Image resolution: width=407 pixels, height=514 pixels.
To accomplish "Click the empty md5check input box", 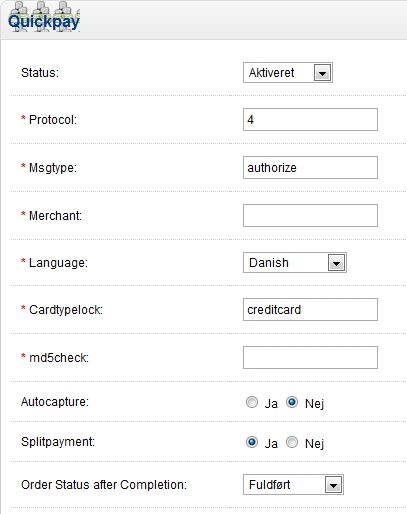I will 310,357.
